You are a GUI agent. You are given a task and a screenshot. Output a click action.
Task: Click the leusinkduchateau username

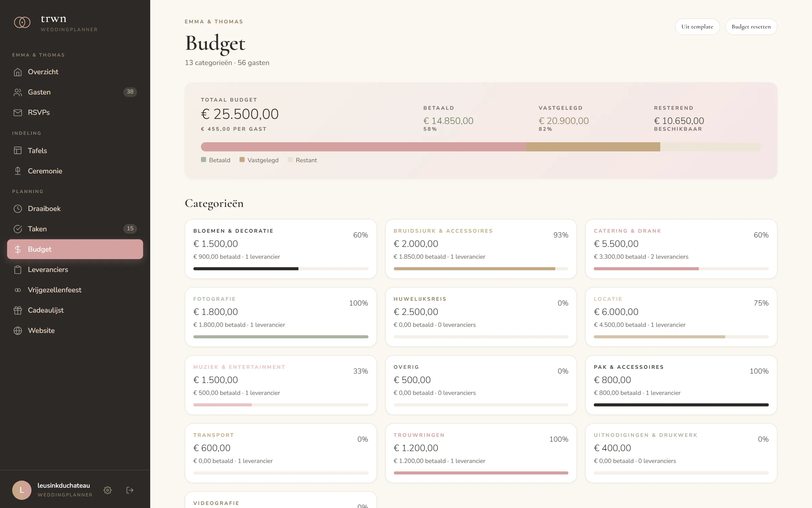[x=64, y=485]
